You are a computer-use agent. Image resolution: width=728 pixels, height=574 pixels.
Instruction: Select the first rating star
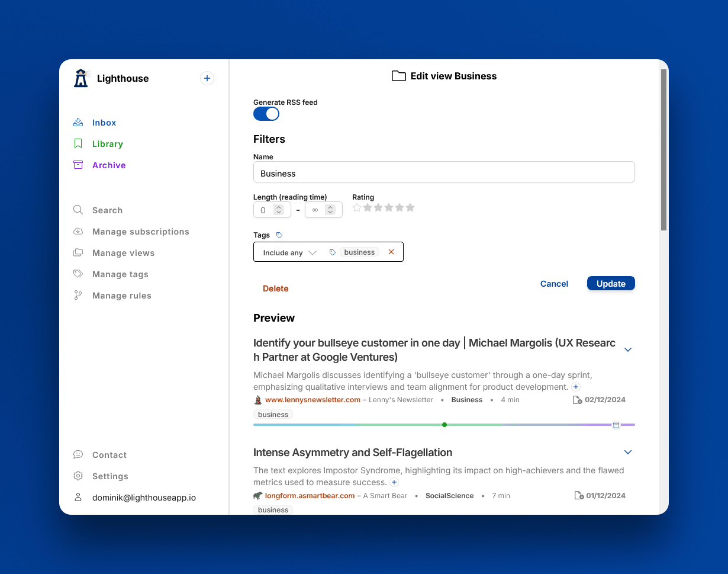357,208
